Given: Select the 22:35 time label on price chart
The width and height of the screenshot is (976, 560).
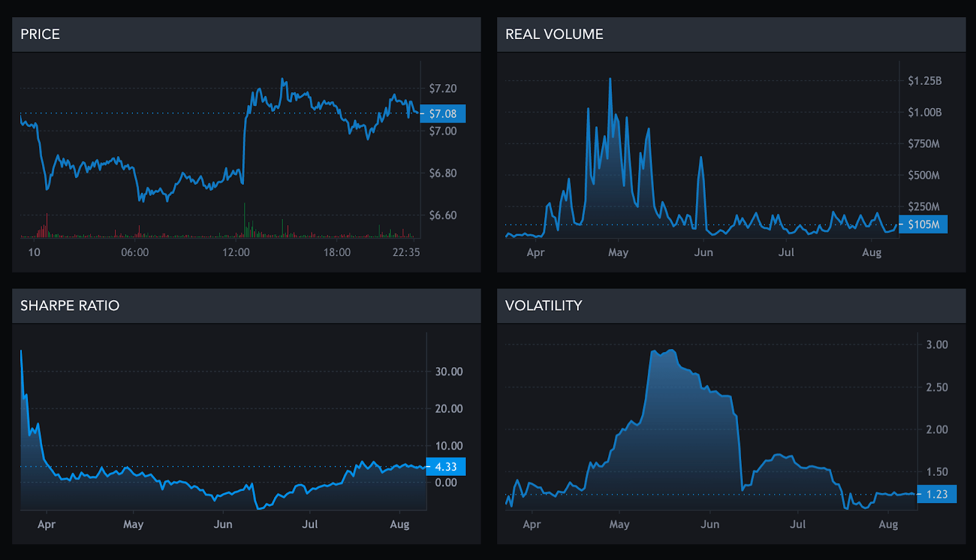Looking at the screenshot, I should [406, 253].
